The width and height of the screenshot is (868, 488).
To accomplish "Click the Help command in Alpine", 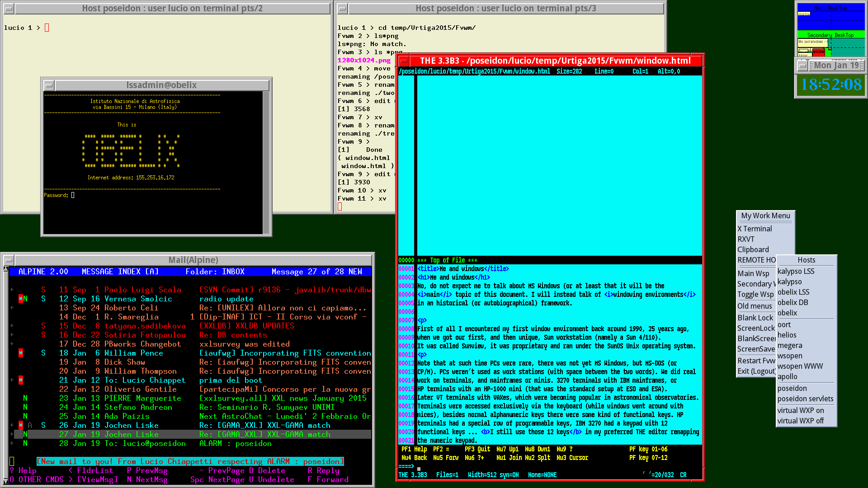I will [23, 470].
